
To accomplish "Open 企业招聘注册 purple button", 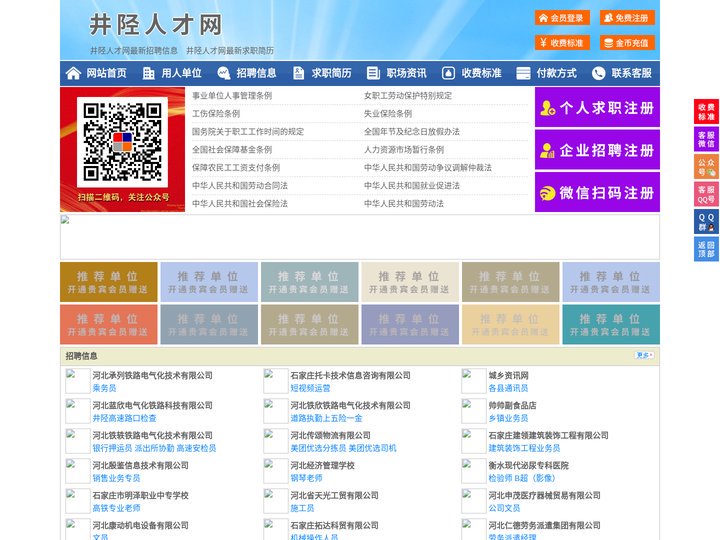I will pos(597,150).
